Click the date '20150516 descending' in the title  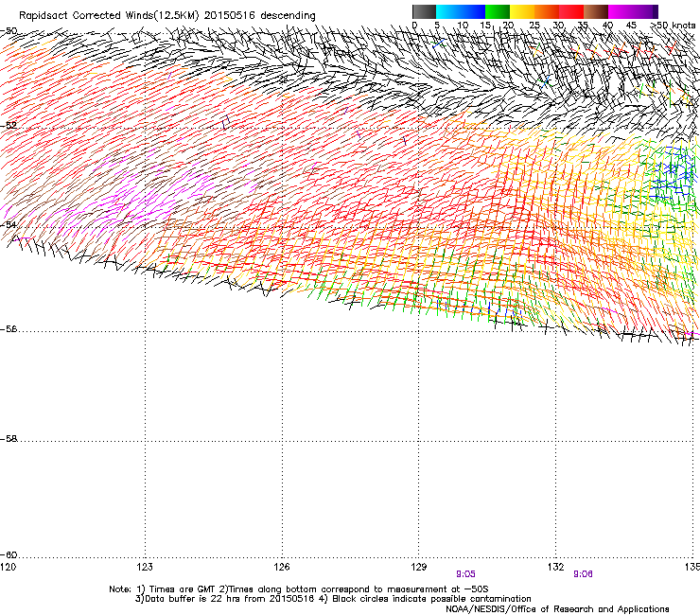tap(260, 15)
